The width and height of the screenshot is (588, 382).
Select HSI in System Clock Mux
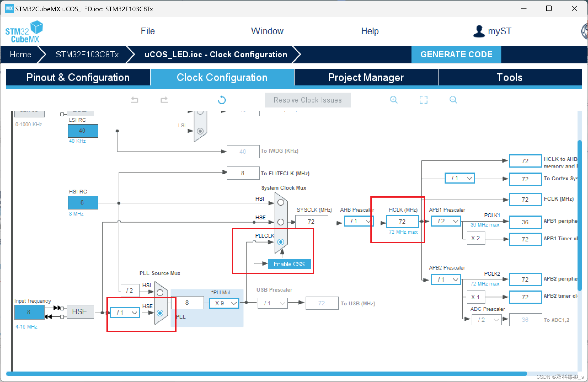(x=281, y=202)
